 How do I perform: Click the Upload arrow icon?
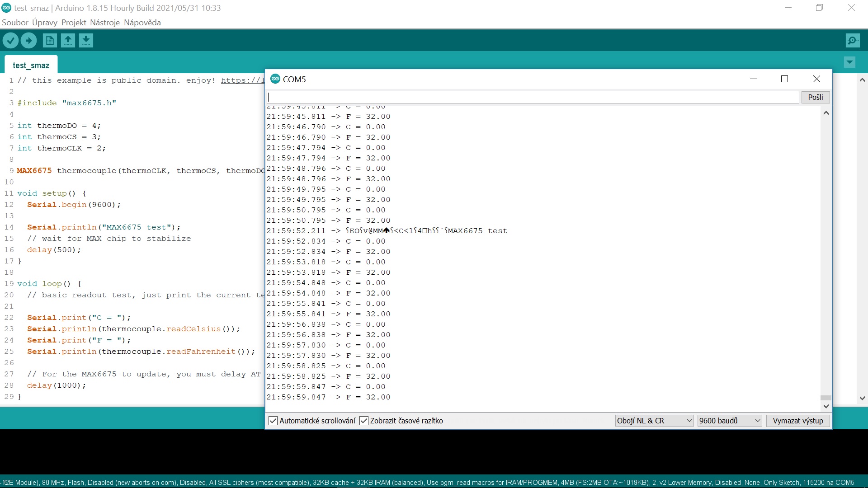click(28, 41)
